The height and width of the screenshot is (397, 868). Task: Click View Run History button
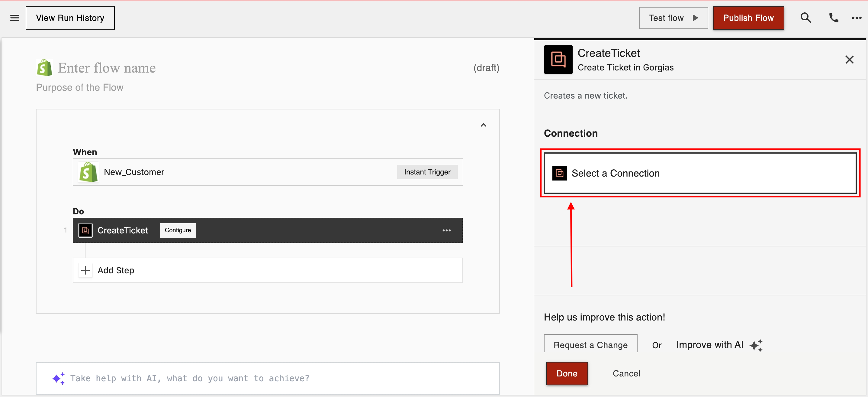[70, 18]
